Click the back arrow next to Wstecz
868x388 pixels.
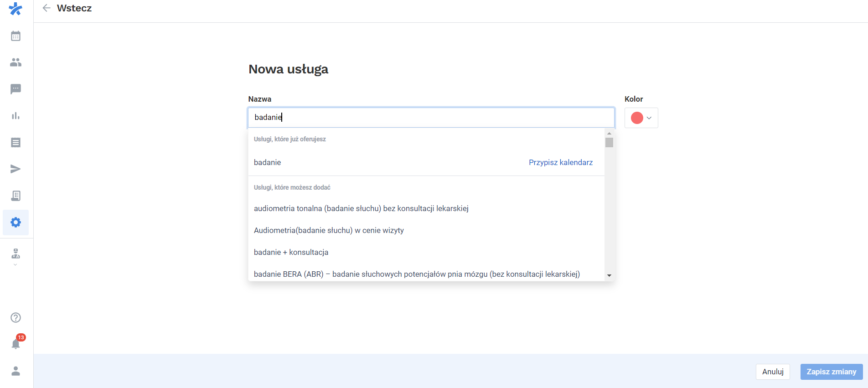tap(46, 8)
